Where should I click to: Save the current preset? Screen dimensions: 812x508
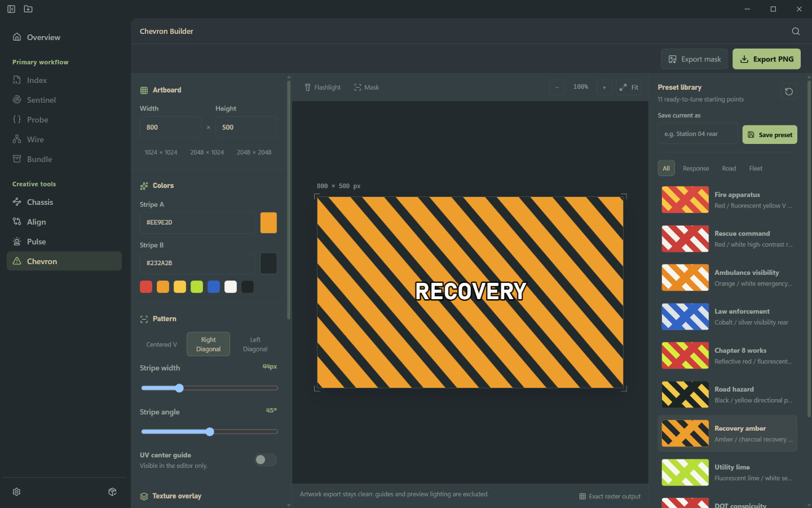pyautogui.click(x=770, y=135)
